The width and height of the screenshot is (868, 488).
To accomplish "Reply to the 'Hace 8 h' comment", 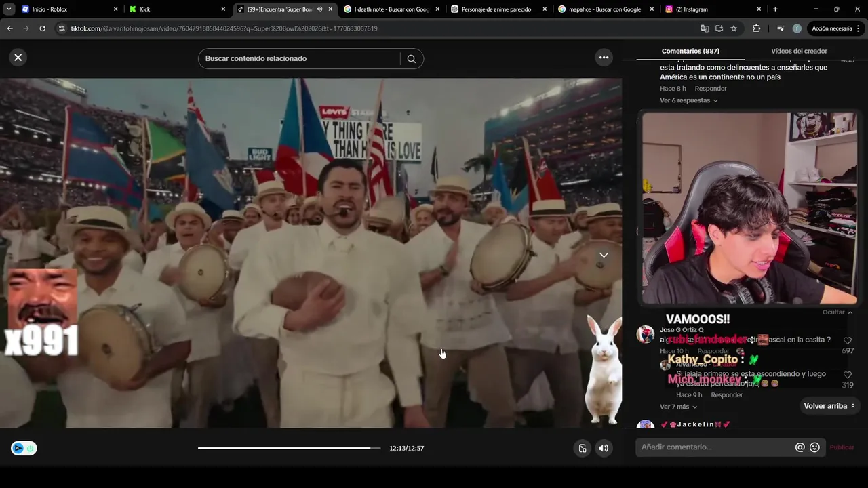I will [x=711, y=89].
